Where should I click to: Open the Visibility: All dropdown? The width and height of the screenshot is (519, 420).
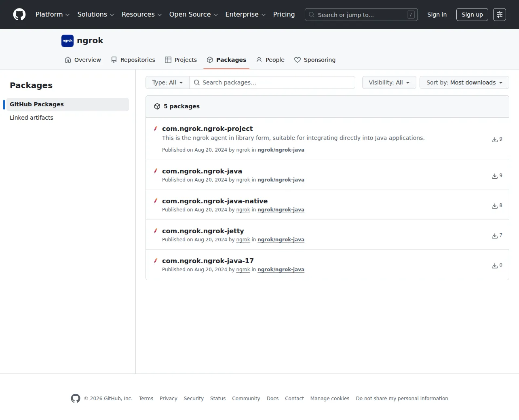389,82
